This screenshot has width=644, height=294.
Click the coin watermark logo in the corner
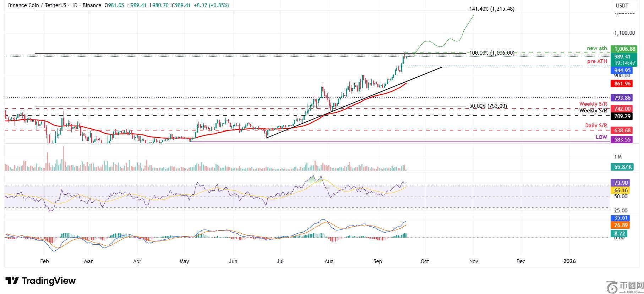(x=612, y=287)
